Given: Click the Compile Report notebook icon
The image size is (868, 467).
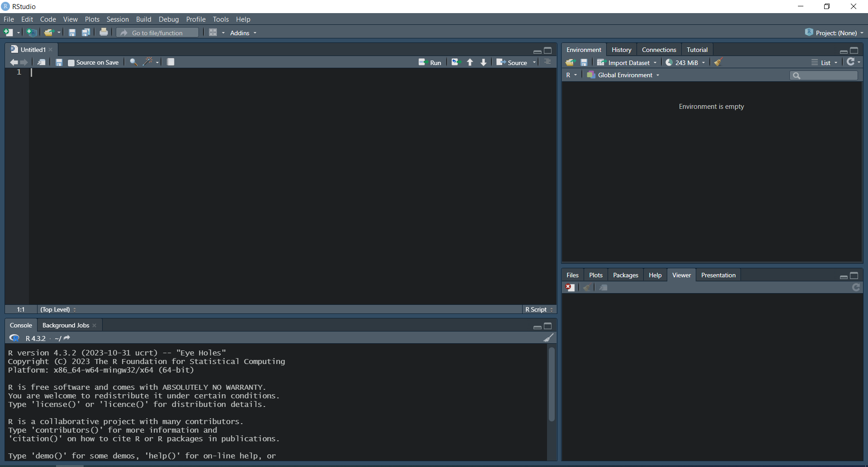Looking at the screenshot, I should click(170, 62).
